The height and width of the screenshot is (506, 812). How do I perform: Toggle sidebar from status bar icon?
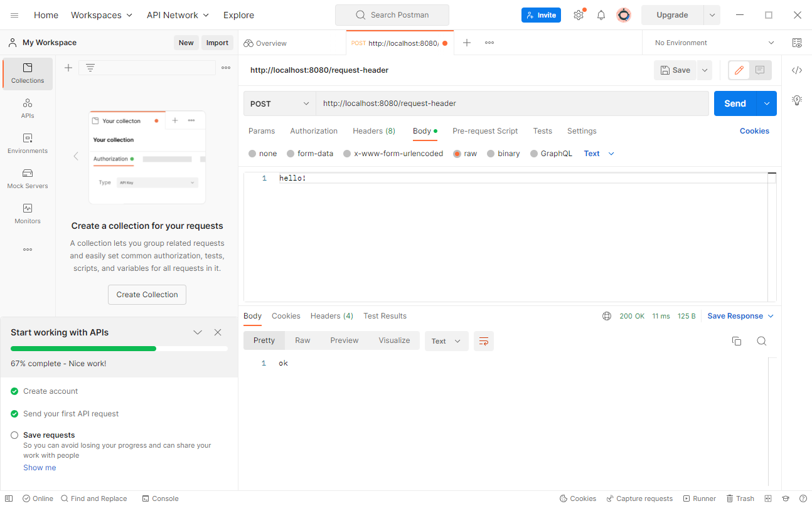click(x=9, y=498)
